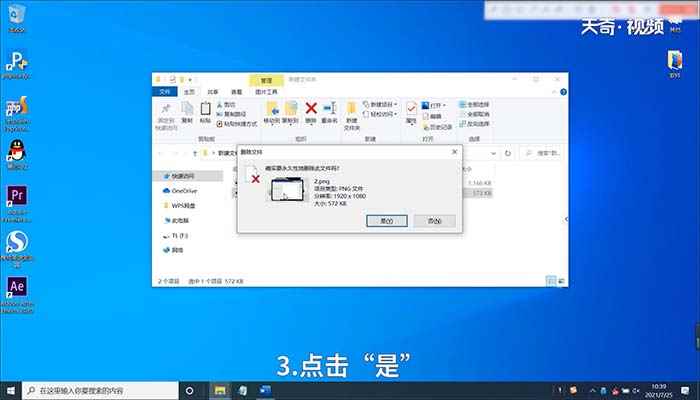Image resolution: width=700 pixels, height=400 pixels.
Task: Switch to the Share ribbon tab
Action: tap(212, 92)
